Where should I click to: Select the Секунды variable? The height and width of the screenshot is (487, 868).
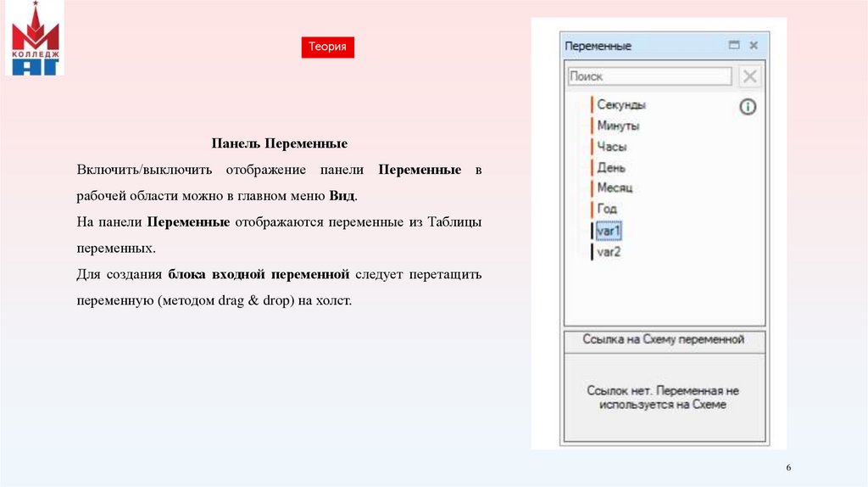click(621, 104)
